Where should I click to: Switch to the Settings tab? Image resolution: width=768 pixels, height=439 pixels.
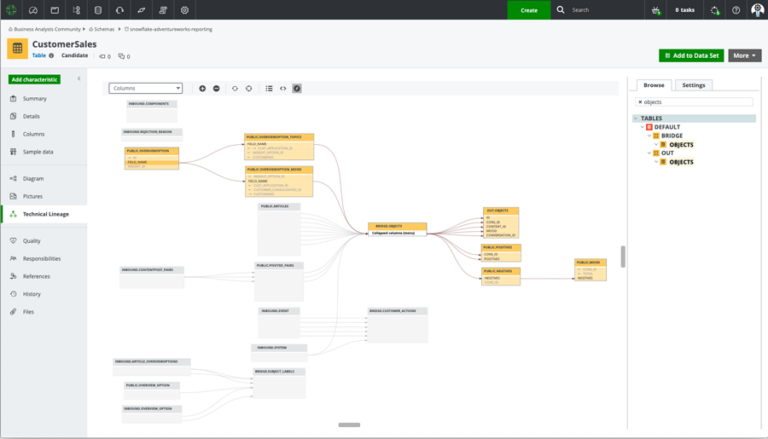693,85
